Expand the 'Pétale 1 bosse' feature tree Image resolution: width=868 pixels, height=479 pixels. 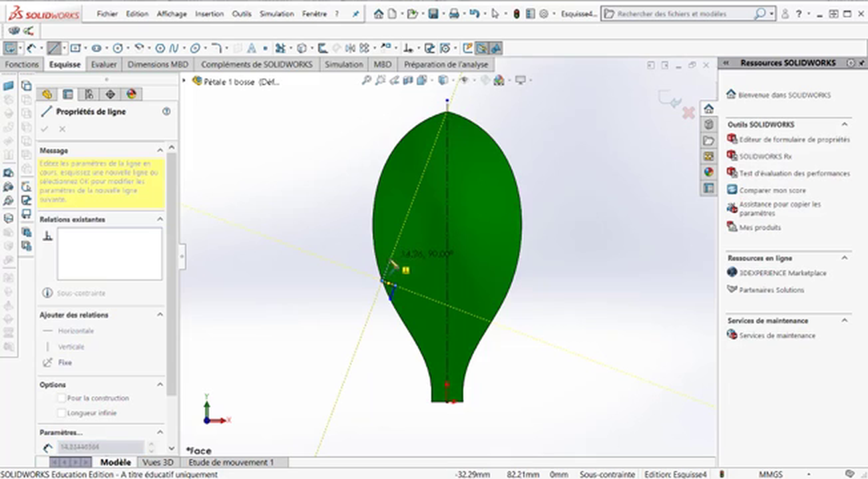(184, 81)
